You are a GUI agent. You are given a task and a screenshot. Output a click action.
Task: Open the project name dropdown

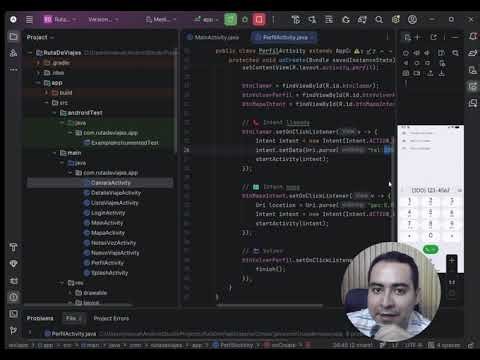point(60,20)
